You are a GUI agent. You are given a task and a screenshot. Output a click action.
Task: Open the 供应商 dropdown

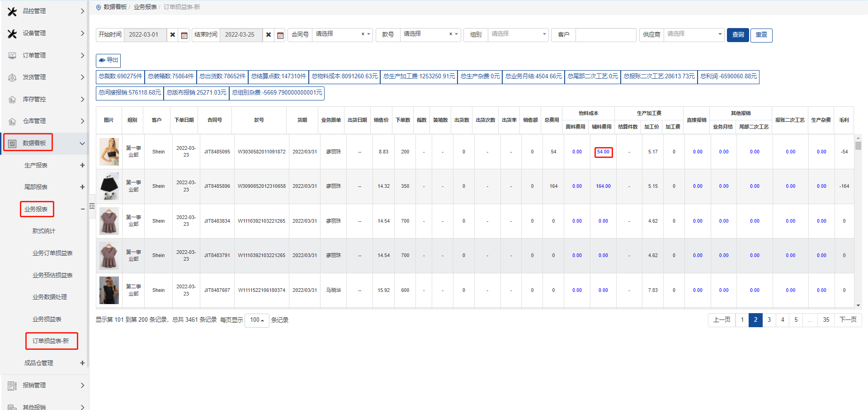click(693, 34)
